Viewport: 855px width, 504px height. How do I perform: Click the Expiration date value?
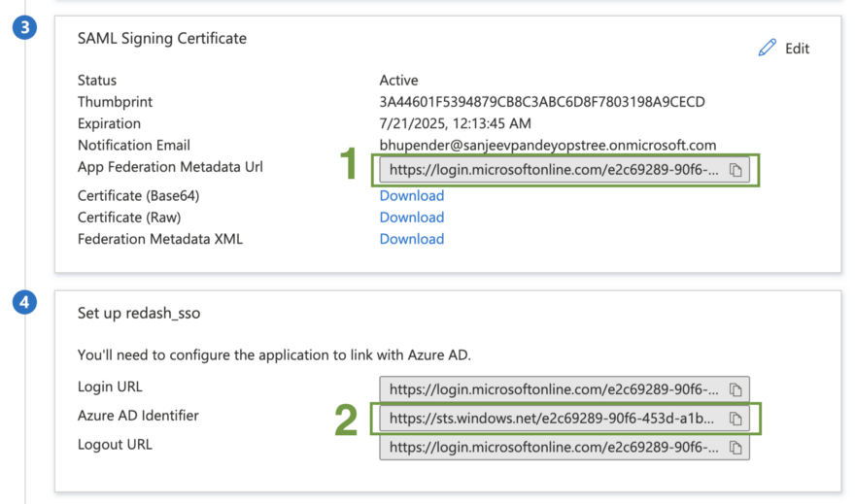click(x=454, y=123)
